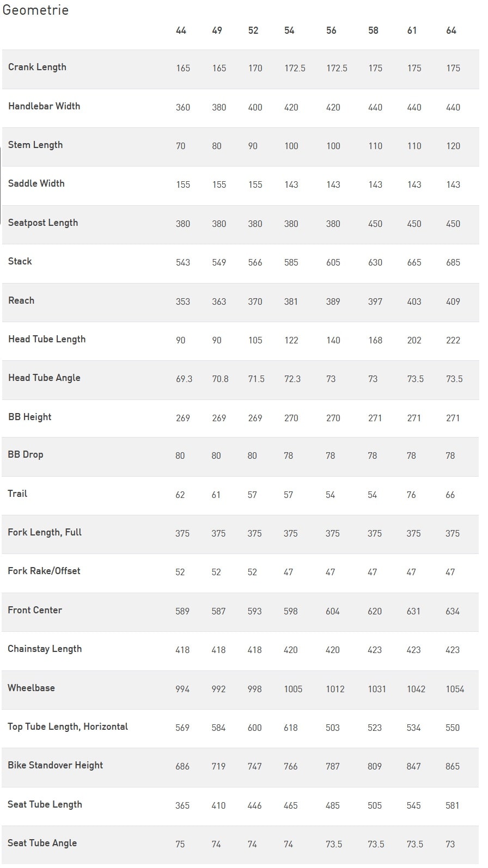Select the Stack value 605
The image size is (488, 868).
(x=333, y=262)
